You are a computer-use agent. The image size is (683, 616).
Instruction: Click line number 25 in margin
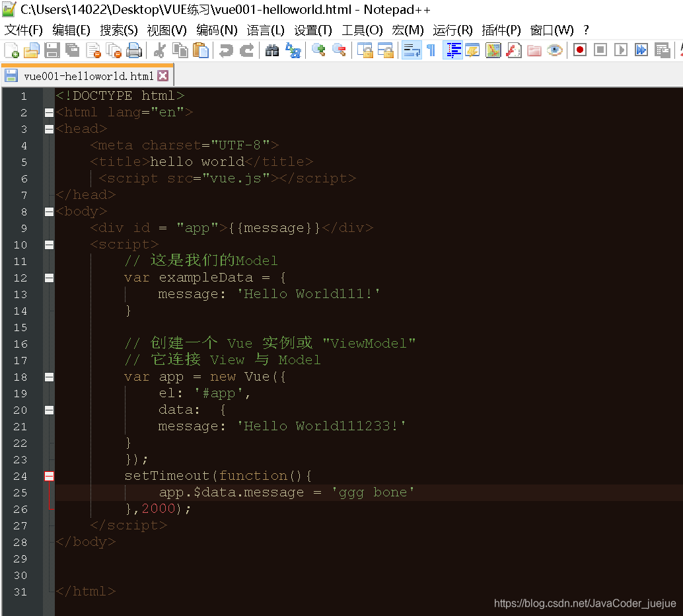(20, 492)
